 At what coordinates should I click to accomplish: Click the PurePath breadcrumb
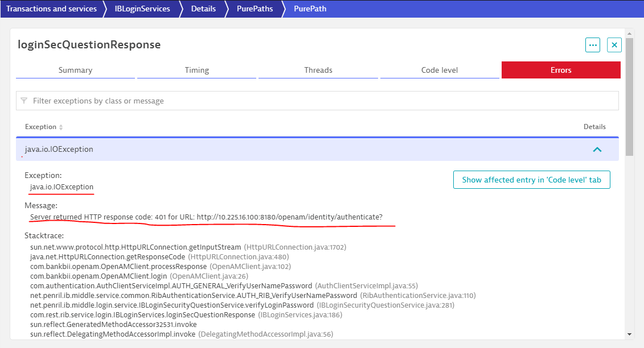click(x=310, y=9)
